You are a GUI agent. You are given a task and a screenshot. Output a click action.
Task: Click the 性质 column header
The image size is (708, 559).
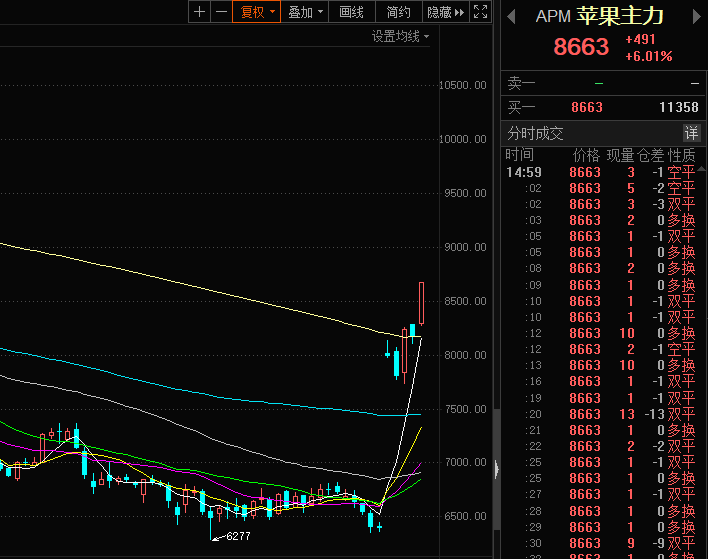pyautogui.click(x=682, y=155)
